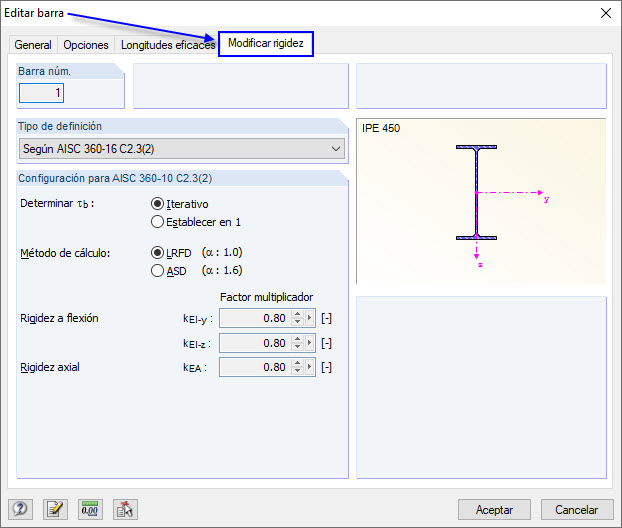Decrease kEI-z factor with down spinner
This screenshot has width=622, height=528.
pyautogui.click(x=298, y=347)
